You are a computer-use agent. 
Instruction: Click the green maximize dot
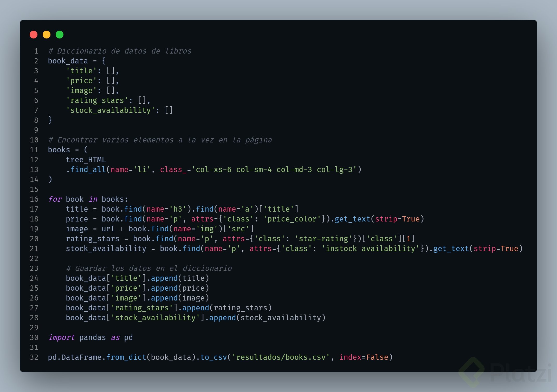click(60, 35)
